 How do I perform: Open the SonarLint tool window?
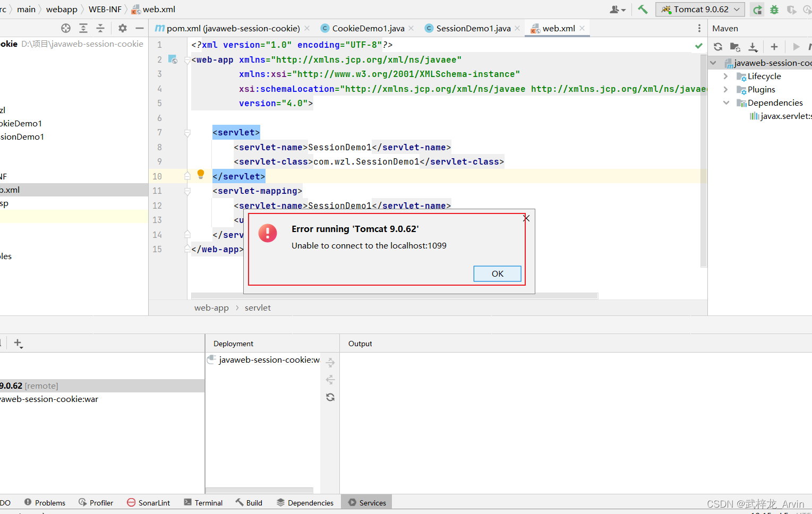point(149,502)
